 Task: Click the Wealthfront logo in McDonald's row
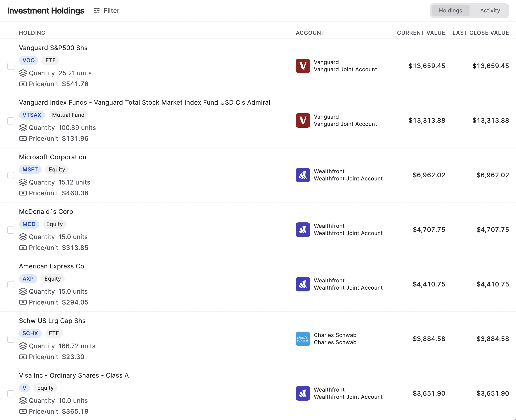[303, 230]
